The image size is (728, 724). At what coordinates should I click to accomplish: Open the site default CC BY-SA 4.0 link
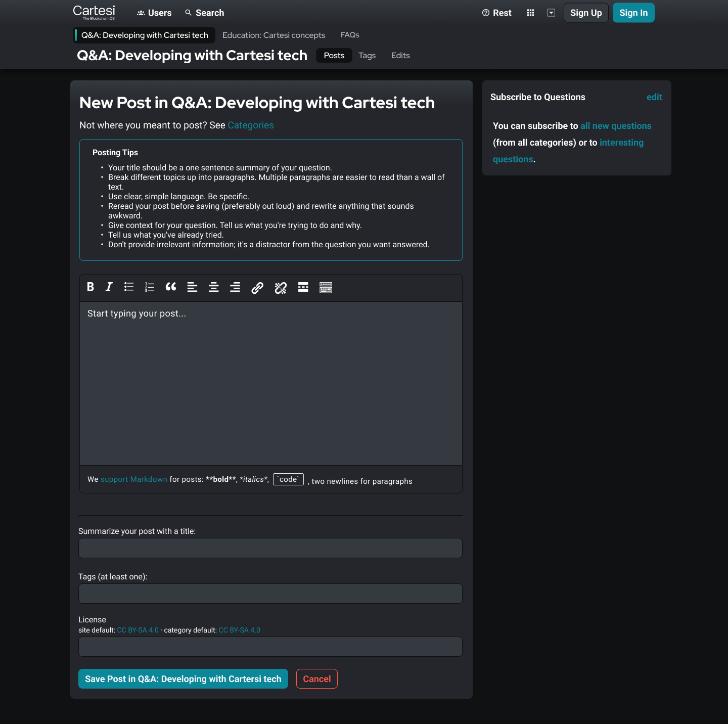pos(138,630)
